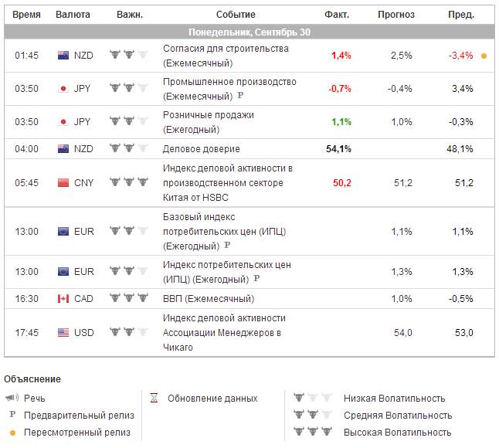Click the New Zealand flag in the 01:45 row
Screen dimensions: 499x448
[63, 56]
